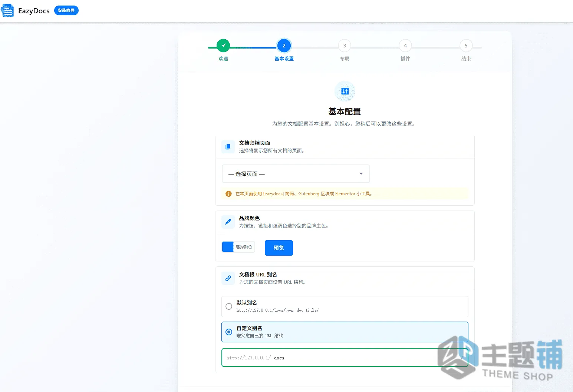Click the 文档归档页面 document icon

click(228, 147)
